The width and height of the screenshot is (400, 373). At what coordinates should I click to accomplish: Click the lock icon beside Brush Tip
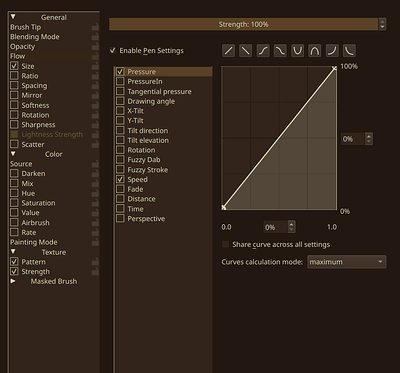coord(95,27)
